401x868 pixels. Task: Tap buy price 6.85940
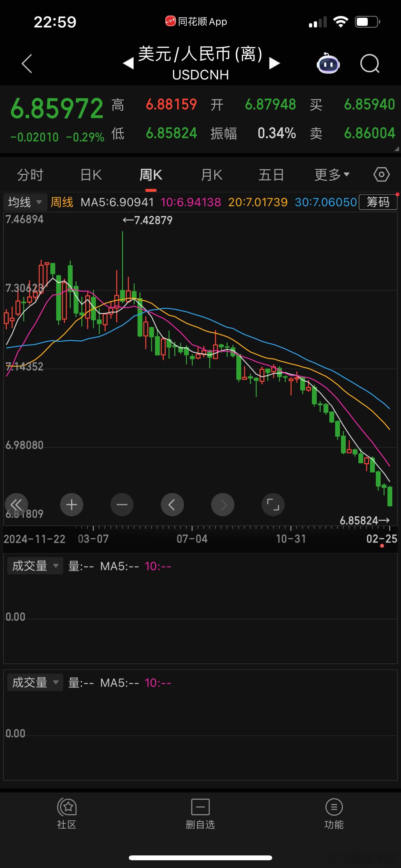click(x=370, y=104)
